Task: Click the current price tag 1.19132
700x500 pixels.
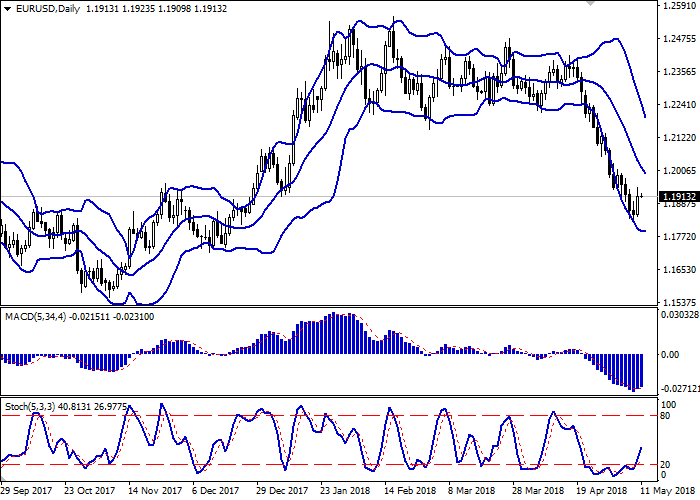Action: pyautogui.click(x=677, y=197)
